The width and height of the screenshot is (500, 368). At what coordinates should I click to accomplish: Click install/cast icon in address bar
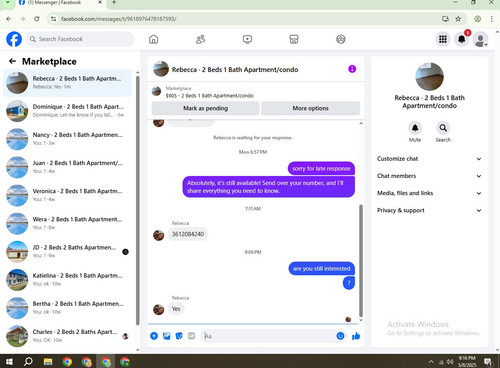445,19
